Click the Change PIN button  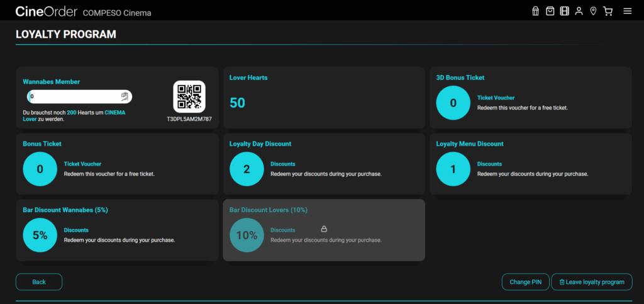525,282
